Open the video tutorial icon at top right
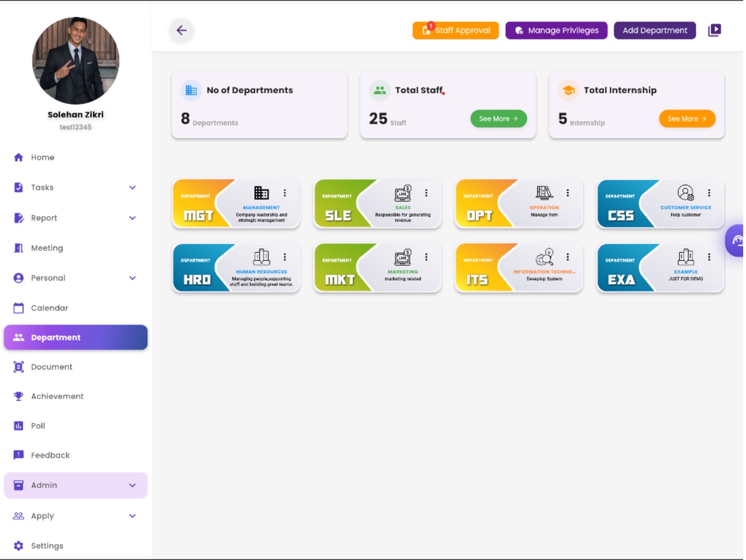The width and height of the screenshot is (746, 560). pos(714,30)
